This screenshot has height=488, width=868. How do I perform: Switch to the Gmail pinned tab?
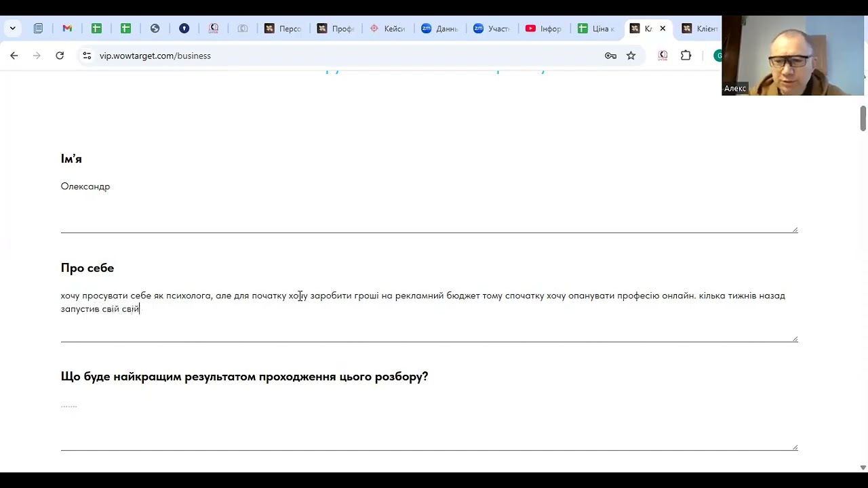[x=67, y=28]
